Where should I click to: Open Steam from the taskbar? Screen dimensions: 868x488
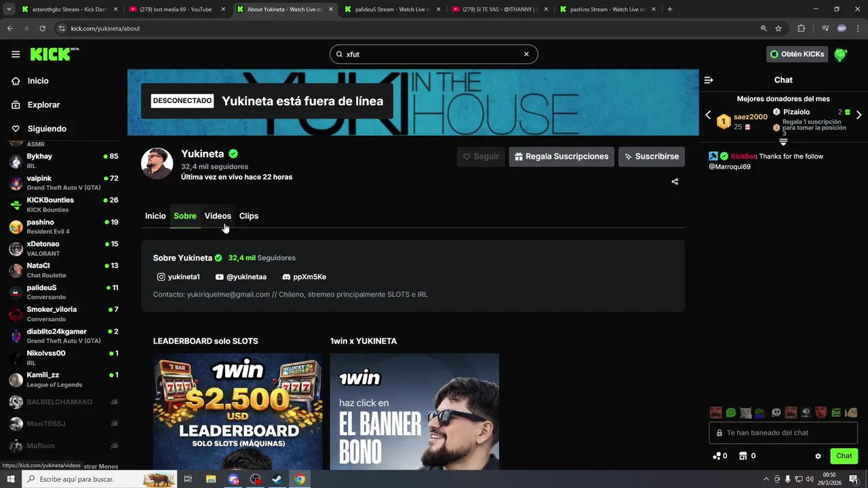[277, 479]
